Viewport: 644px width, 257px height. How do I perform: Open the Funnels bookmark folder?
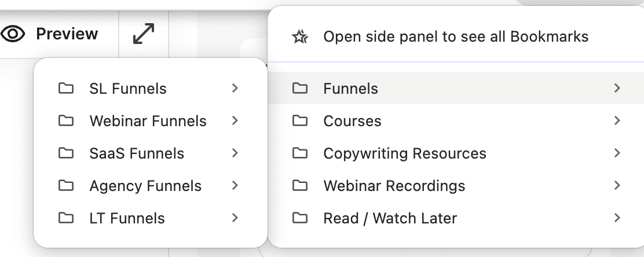350,89
